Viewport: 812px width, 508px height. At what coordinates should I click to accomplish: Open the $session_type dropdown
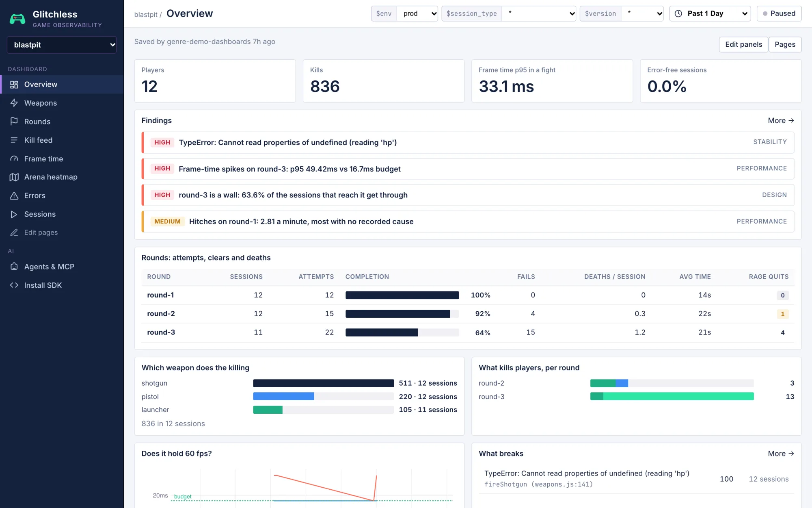pyautogui.click(x=538, y=13)
